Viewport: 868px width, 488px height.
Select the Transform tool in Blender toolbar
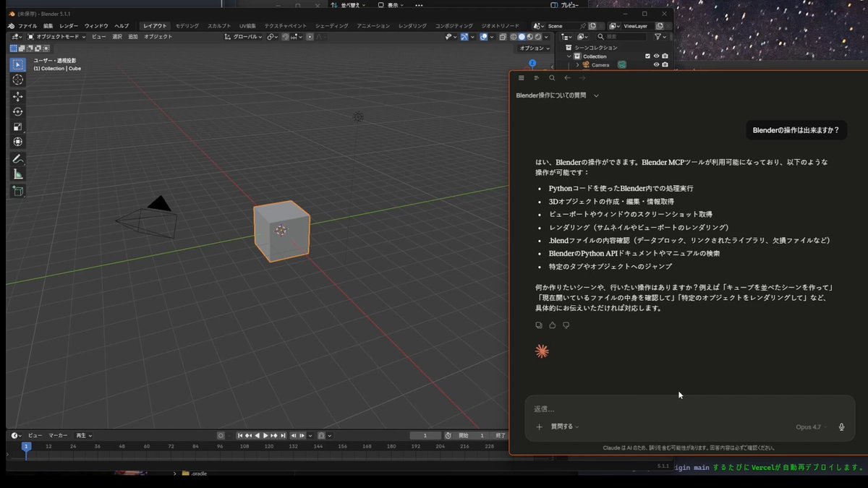(18, 142)
